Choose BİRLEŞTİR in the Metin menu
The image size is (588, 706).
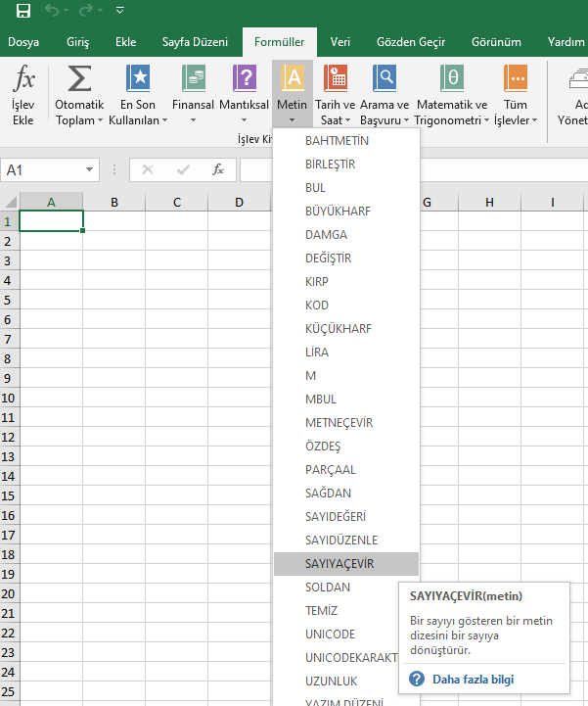(330, 165)
